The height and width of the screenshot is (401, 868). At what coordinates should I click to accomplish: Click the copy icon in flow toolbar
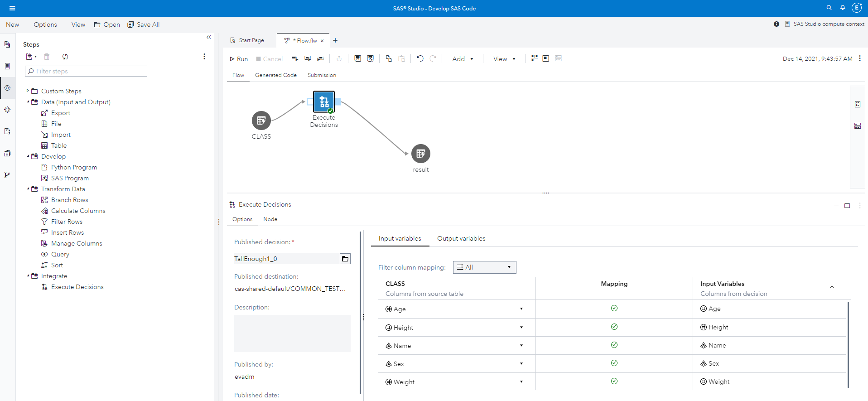(x=389, y=58)
